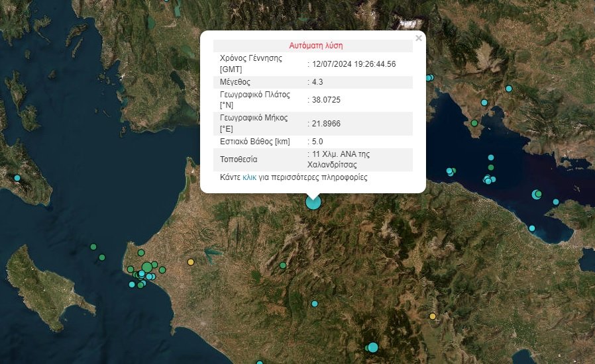Open the "κλικ" link for more information
This screenshot has width=595, height=364.
[x=249, y=177]
